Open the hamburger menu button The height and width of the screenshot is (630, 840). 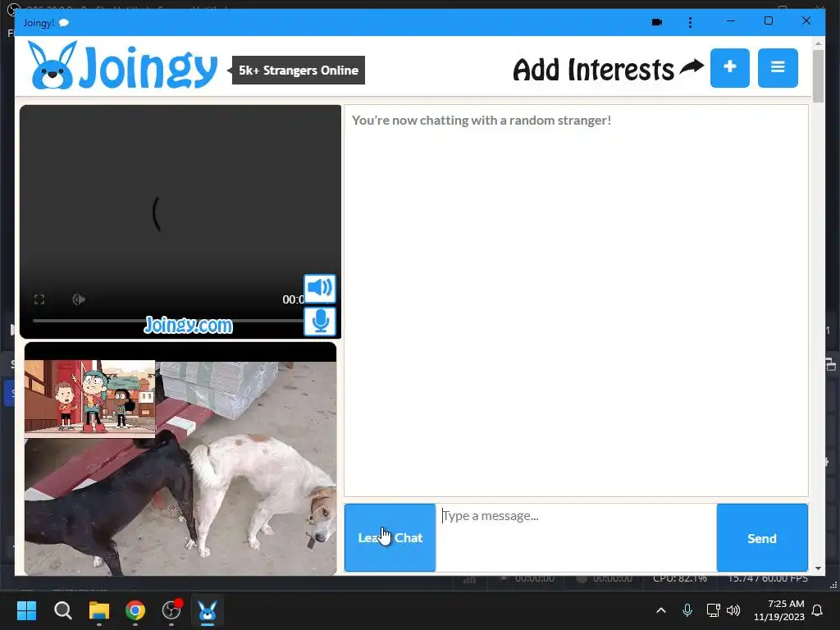click(778, 67)
